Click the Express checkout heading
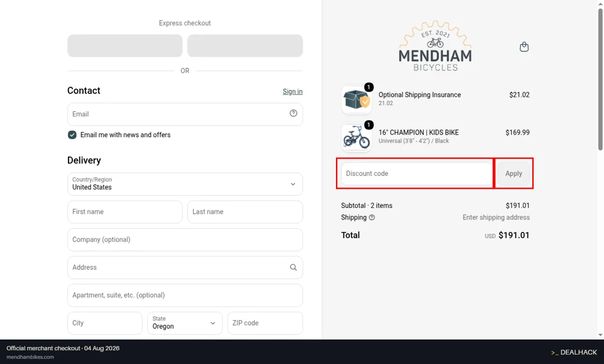 (185, 23)
